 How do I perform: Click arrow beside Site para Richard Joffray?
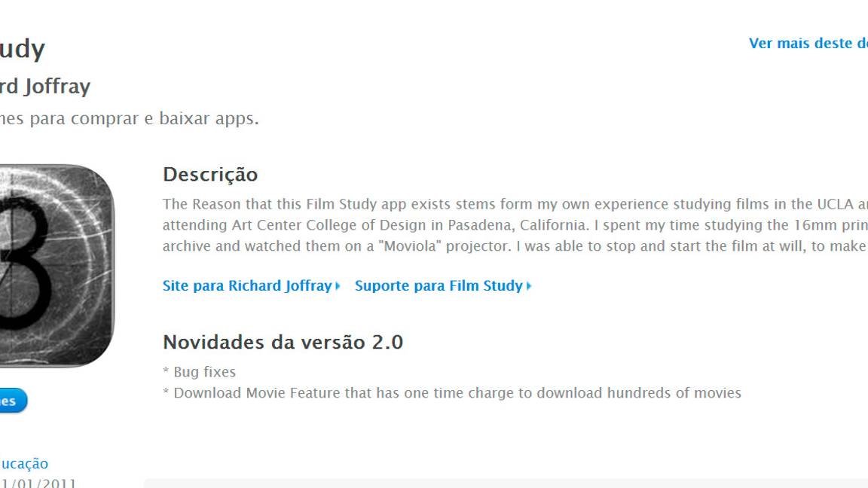[338, 286]
